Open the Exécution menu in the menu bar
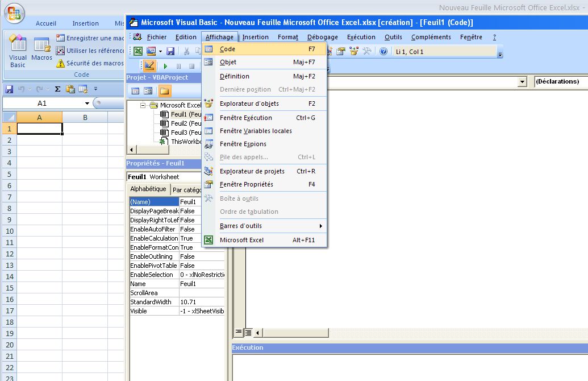The height and width of the screenshot is (381, 588). (x=361, y=37)
